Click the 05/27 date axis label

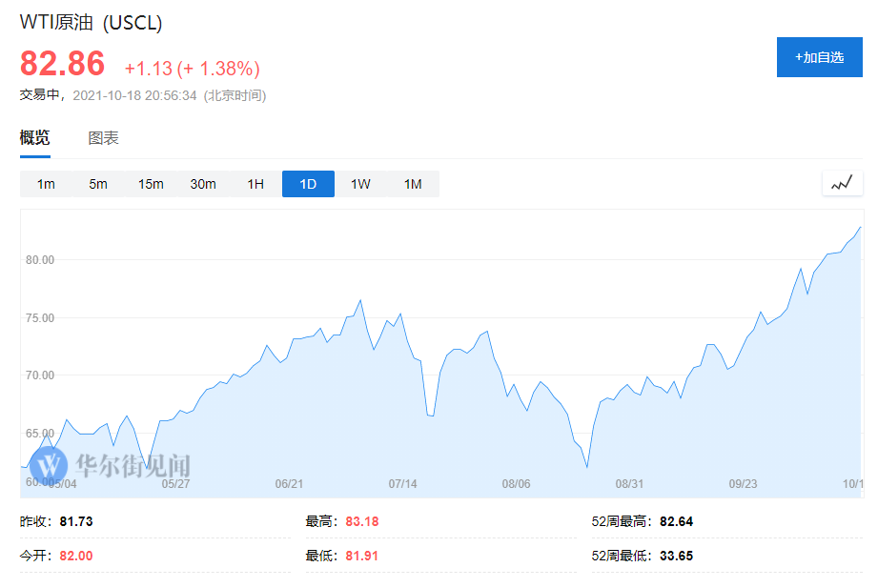click(x=175, y=484)
